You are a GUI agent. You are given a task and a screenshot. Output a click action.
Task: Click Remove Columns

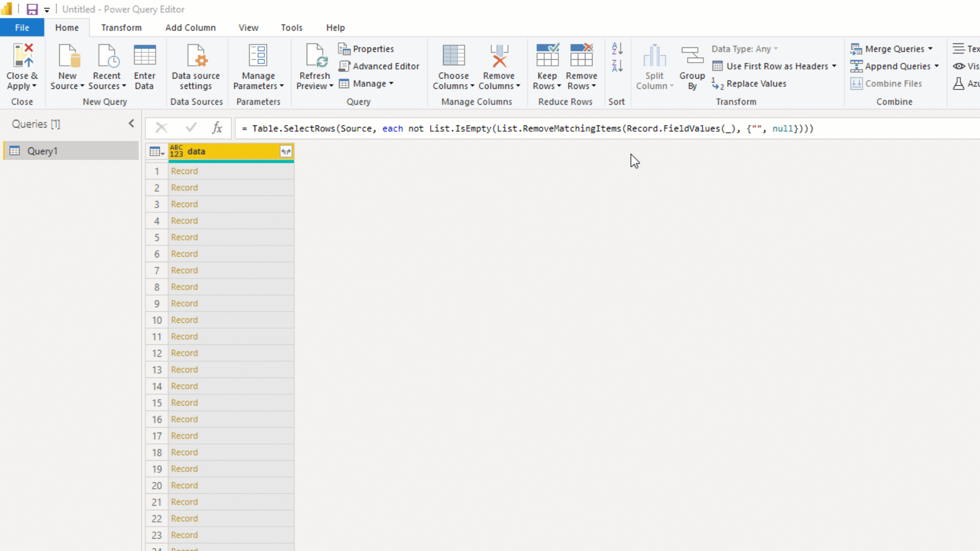(499, 65)
